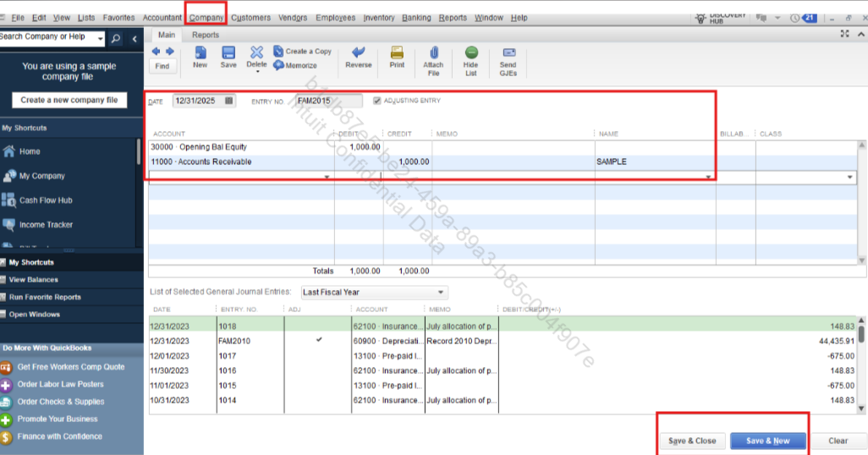The image size is (868, 455).
Task: Click the Create a Copy icon
Action: (x=279, y=52)
